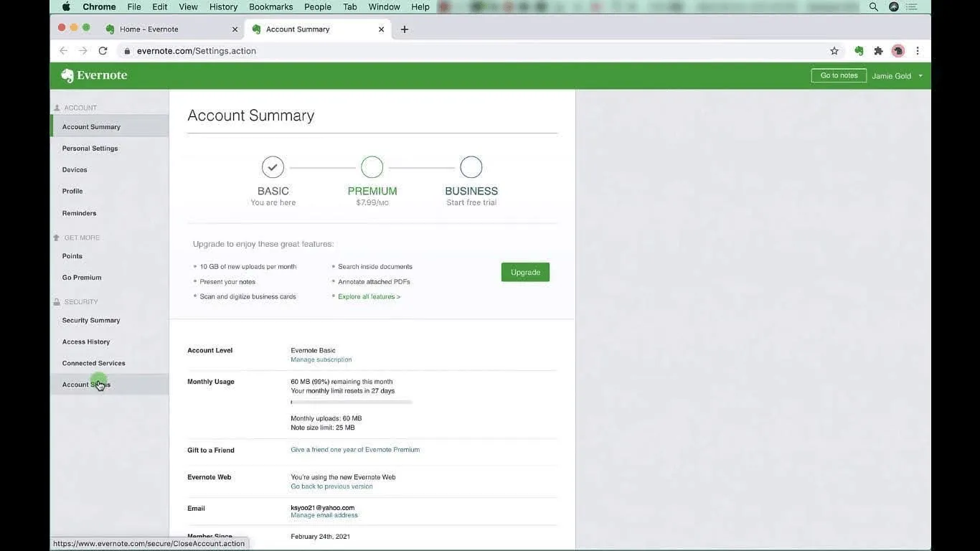Open the Bookmarks menu
The height and width of the screenshot is (551, 980).
point(270,6)
